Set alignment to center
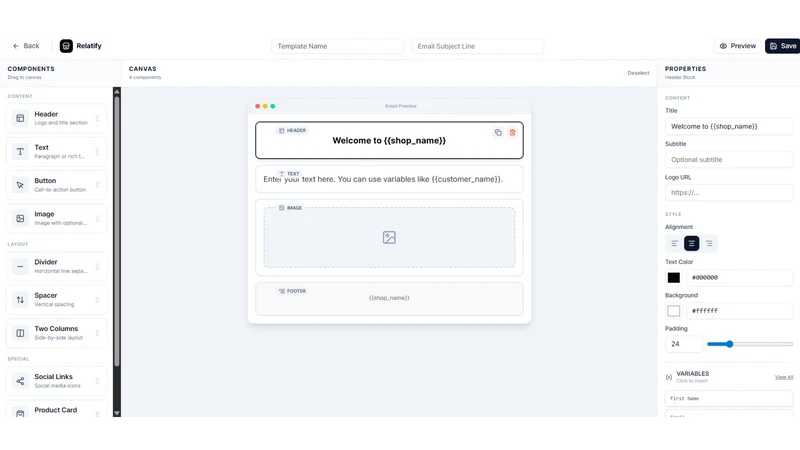The image size is (800, 450). pos(692,243)
